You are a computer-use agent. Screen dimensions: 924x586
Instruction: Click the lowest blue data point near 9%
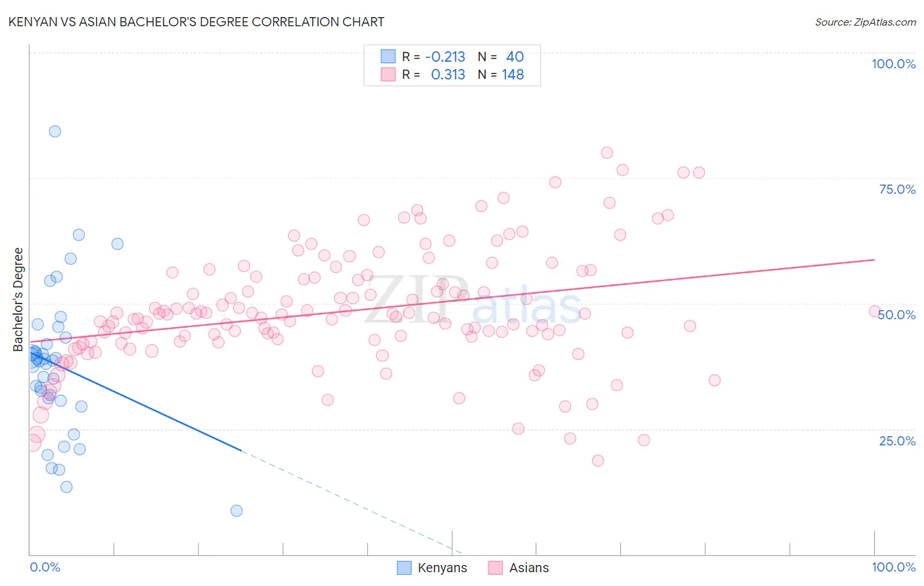(x=237, y=510)
